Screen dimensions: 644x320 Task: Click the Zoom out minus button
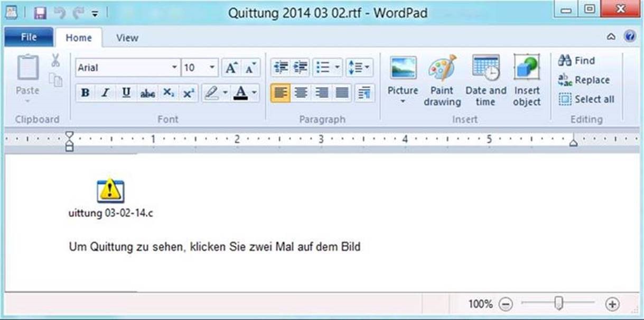506,304
